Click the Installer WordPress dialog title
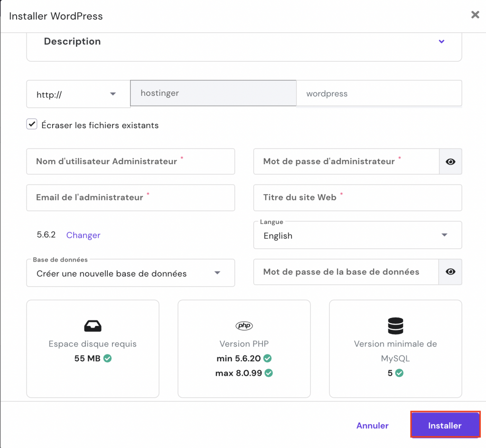The height and width of the screenshot is (448, 486). click(56, 16)
